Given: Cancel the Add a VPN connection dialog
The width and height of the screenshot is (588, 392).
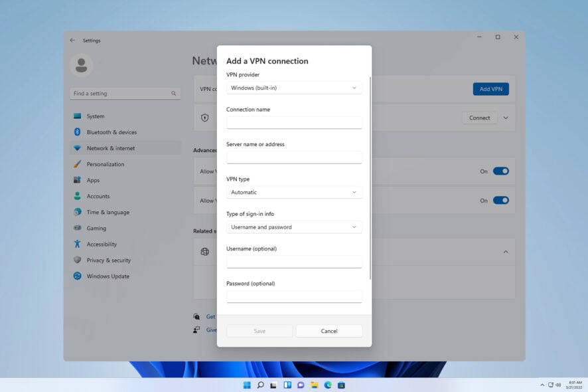Looking at the screenshot, I should tap(329, 330).
